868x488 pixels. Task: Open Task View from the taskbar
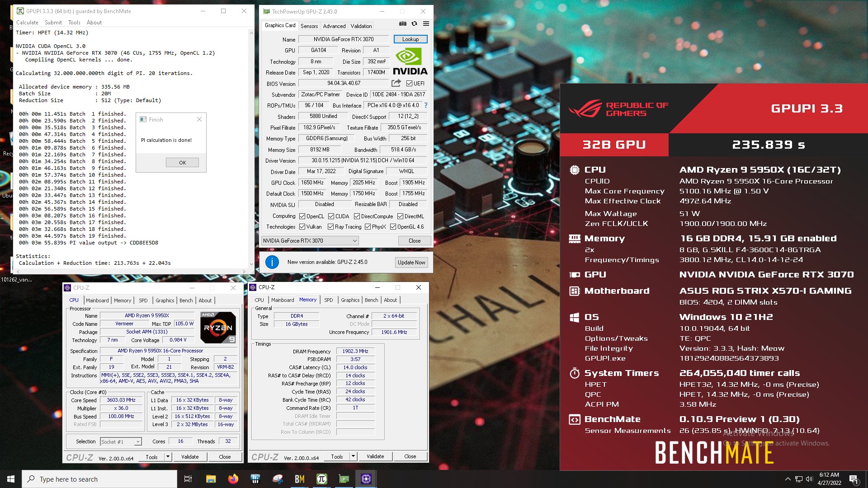pos(188,479)
